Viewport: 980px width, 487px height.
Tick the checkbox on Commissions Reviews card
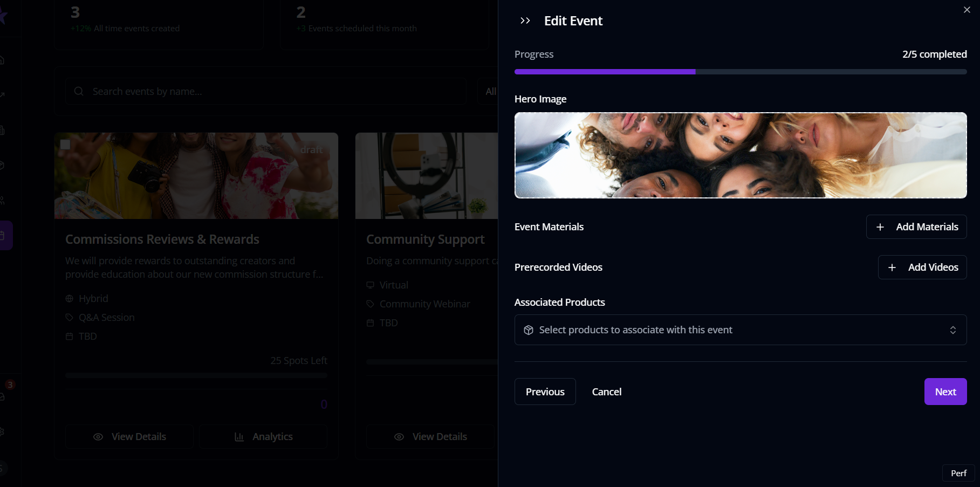[x=65, y=144]
